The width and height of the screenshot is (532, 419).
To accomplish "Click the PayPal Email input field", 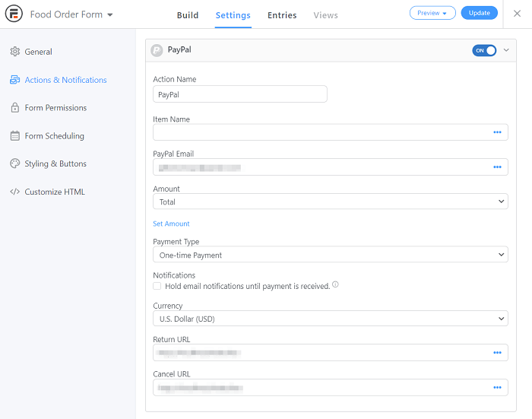I will coord(330,167).
